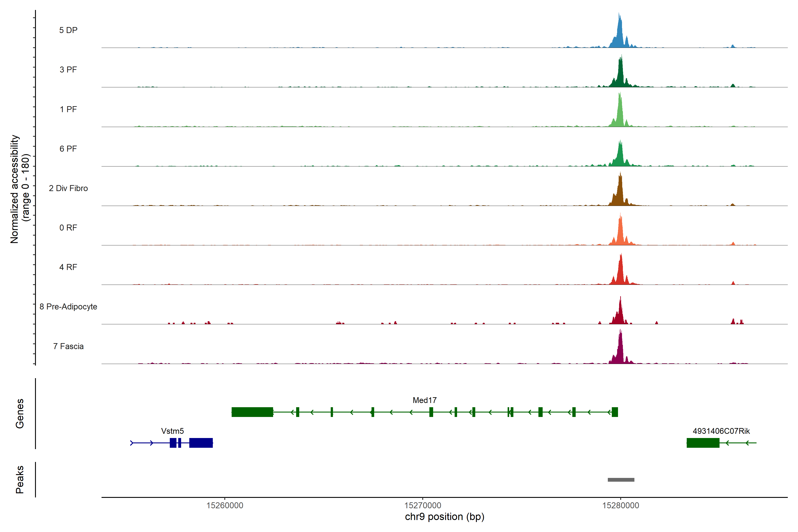Click the 5 DP track label
This screenshot has width=798, height=532.
coord(68,30)
